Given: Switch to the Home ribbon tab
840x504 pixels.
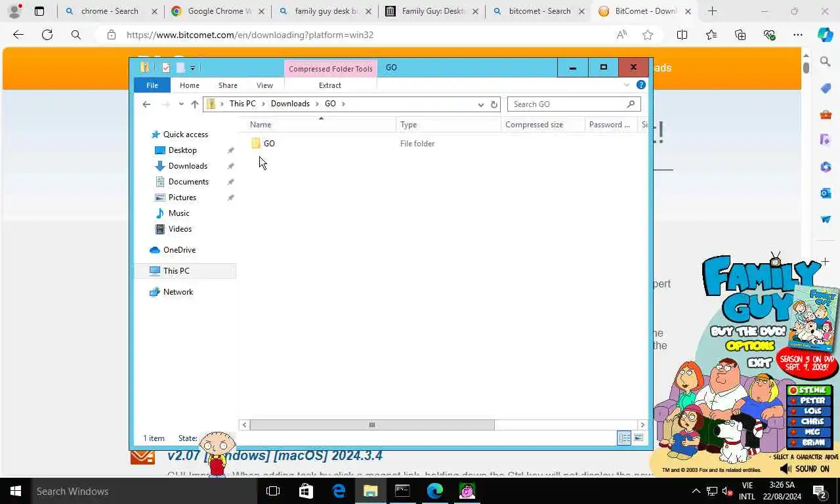Looking at the screenshot, I should click(190, 85).
